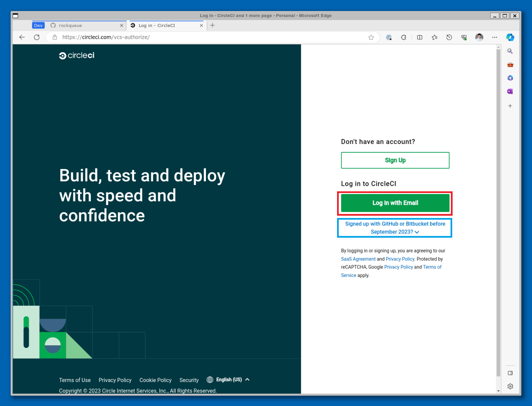Open sidebar OneNote icon
This screenshot has height=406, width=532.
510,92
